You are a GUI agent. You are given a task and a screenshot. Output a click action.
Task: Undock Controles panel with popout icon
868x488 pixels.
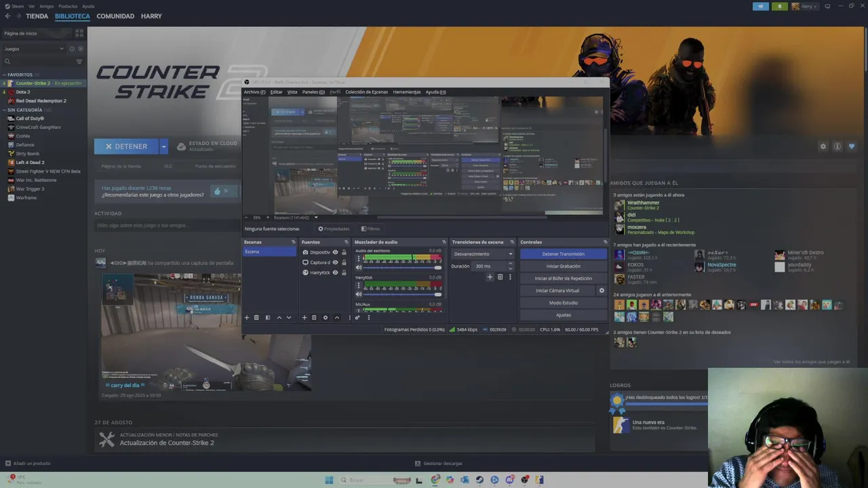click(605, 242)
